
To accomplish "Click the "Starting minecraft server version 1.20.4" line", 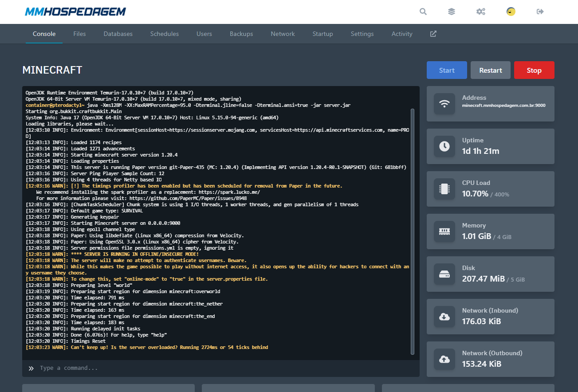I will click(x=102, y=155).
